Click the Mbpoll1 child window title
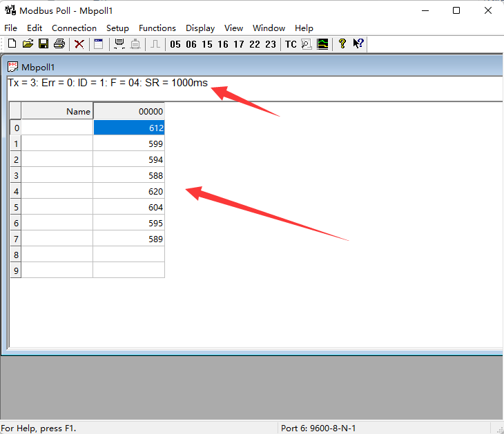This screenshot has width=504, height=434. point(38,67)
